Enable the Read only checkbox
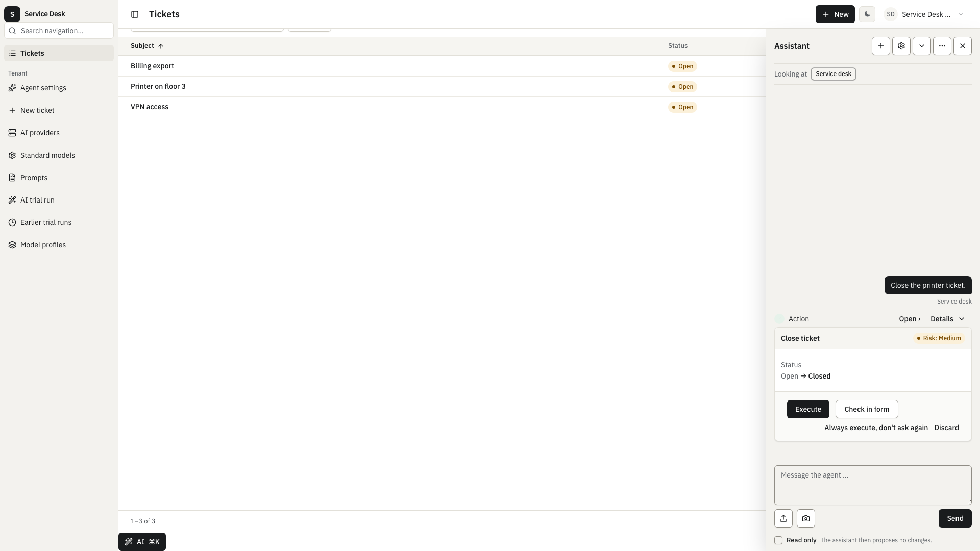The image size is (980, 551). [x=778, y=540]
